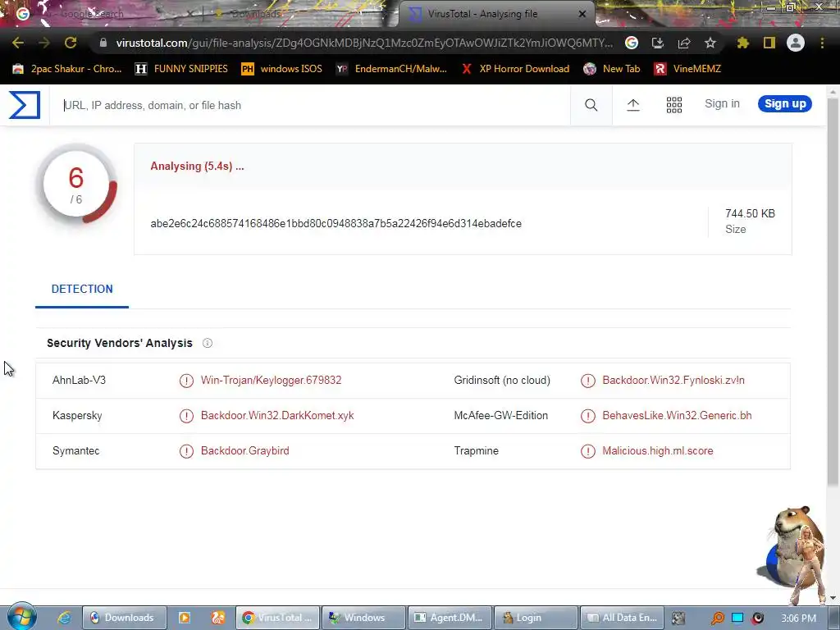Open the VineMEMZ bookmark
840x630 pixels.
[688, 69]
